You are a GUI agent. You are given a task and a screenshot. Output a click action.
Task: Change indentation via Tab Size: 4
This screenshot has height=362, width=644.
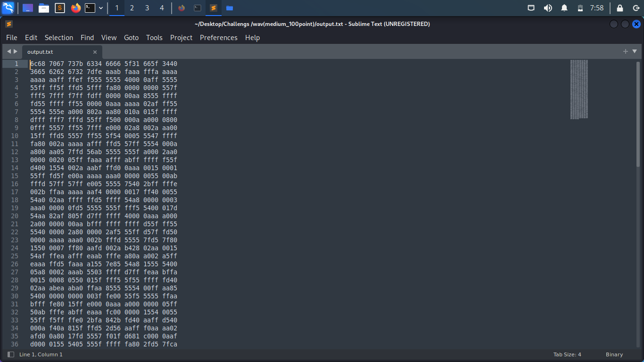(567, 354)
